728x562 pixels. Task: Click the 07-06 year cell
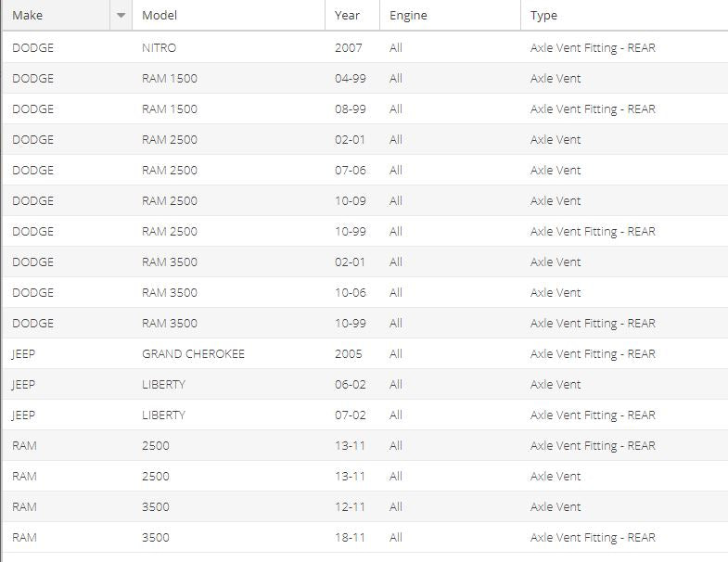(350, 171)
